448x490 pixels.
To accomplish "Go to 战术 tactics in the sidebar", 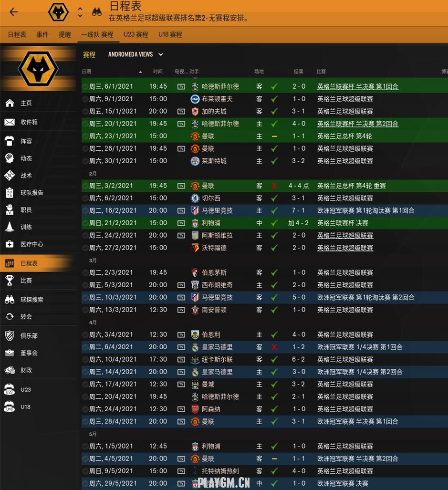I will [26, 176].
